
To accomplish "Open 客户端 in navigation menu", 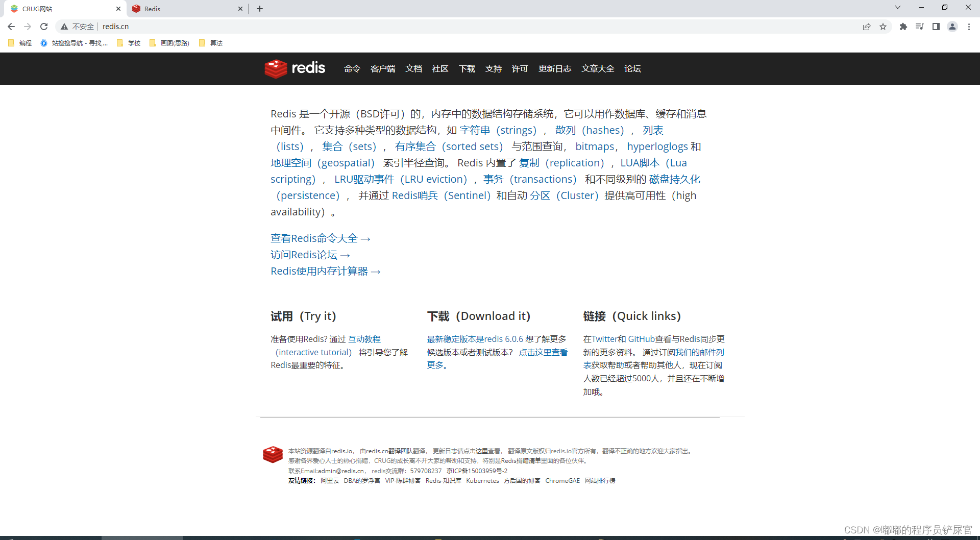I will coord(383,69).
